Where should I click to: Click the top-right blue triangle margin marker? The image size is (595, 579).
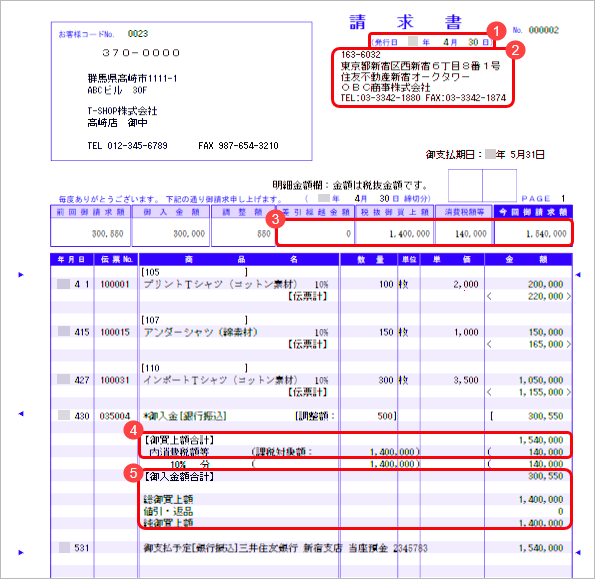pos(578,275)
